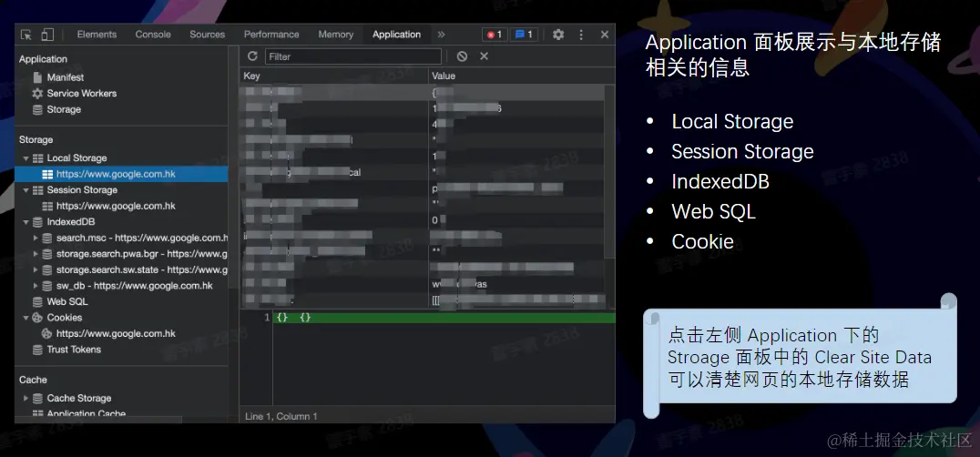Delete selected entry with X icon

click(484, 56)
